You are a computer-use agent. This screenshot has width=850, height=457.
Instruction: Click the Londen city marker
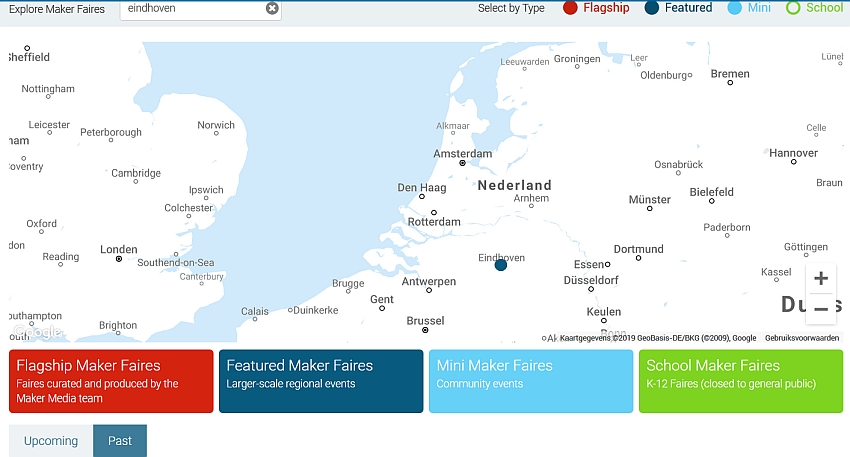(119, 259)
